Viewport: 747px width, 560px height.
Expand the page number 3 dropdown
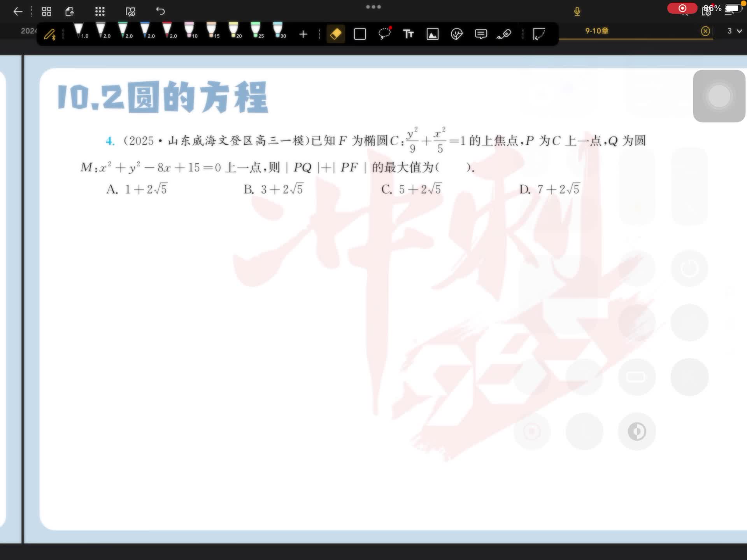[735, 31]
